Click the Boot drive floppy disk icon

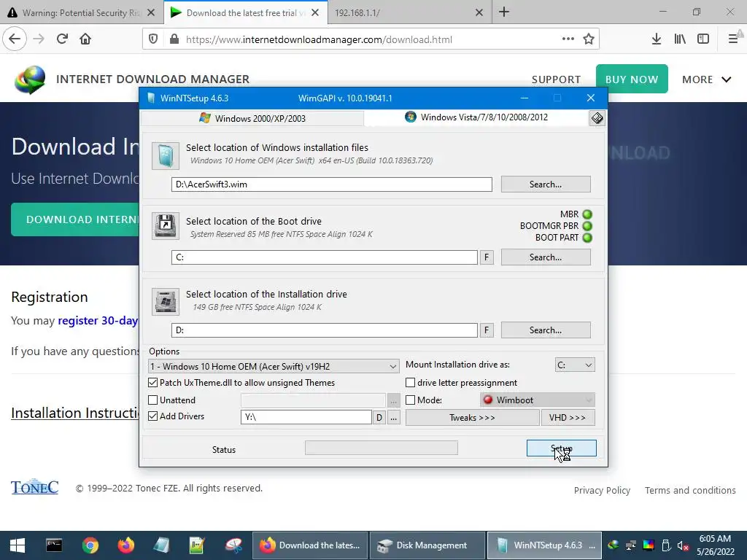coord(166,226)
